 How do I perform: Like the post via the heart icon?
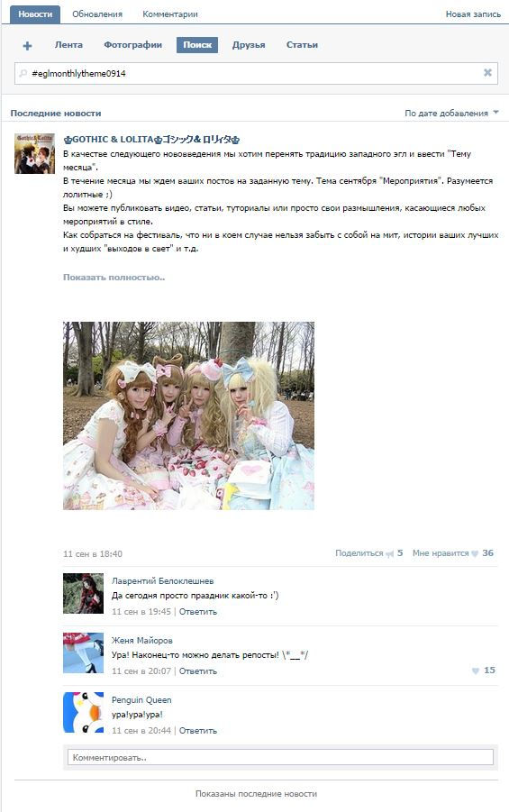[475, 553]
